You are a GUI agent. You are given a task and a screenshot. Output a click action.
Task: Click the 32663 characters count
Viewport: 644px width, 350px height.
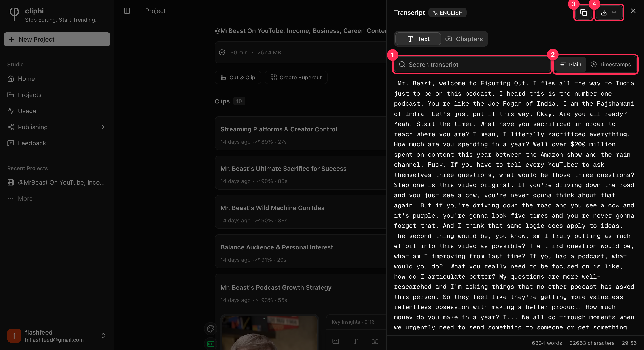point(592,343)
